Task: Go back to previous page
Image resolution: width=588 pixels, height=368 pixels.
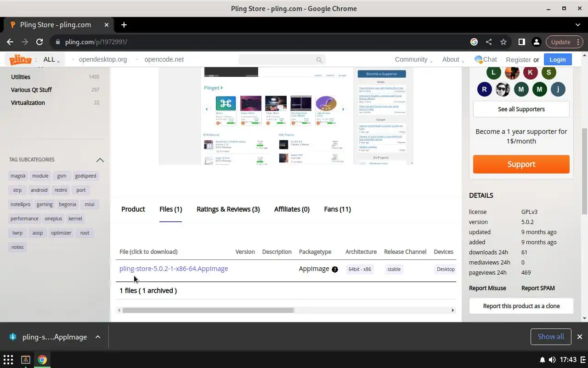Action: [x=10, y=42]
